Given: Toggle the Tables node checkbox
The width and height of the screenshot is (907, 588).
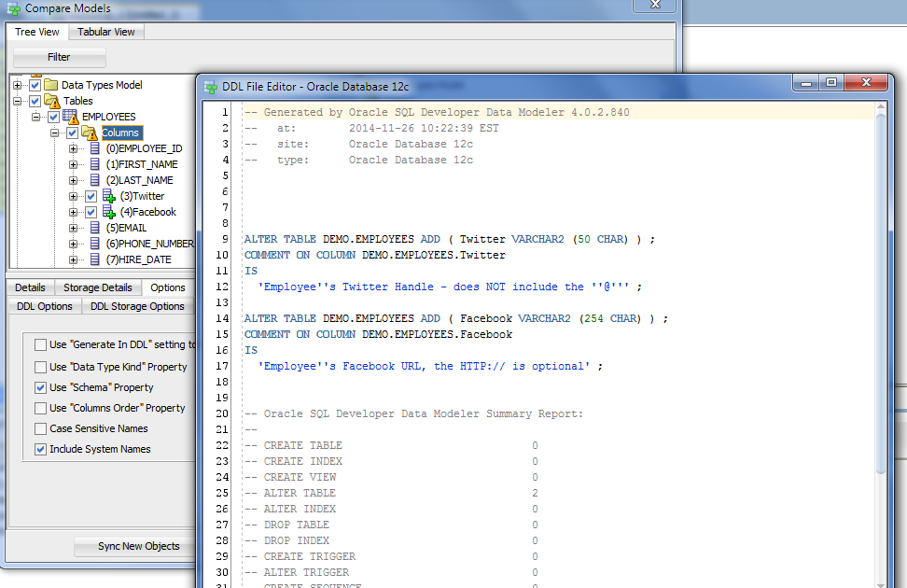Looking at the screenshot, I should (x=35, y=102).
